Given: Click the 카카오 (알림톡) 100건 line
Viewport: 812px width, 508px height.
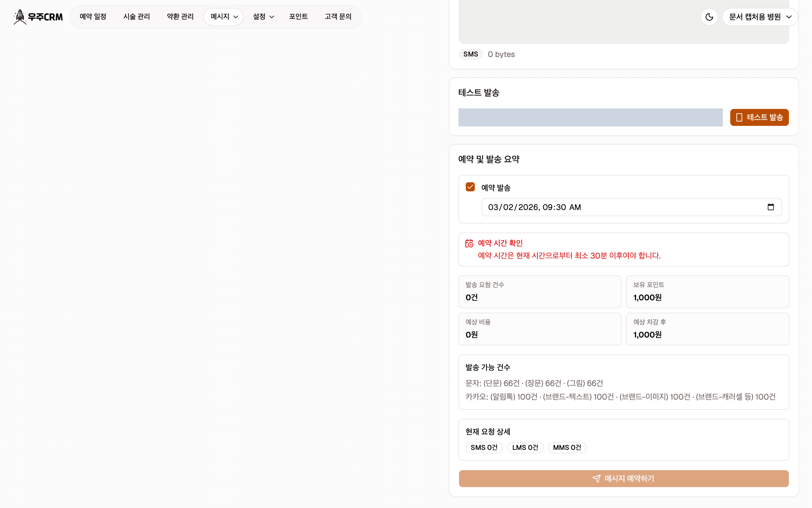Looking at the screenshot, I should (620, 397).
